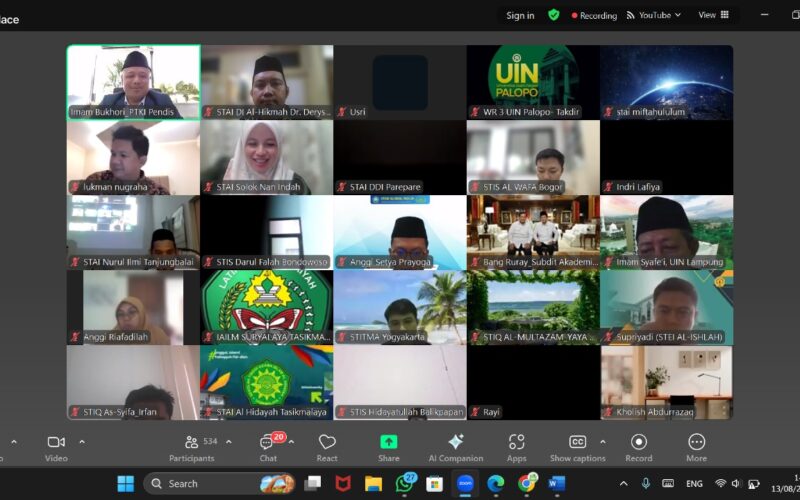800x500 pixels.
Task: Click the Record button
Action: pyautogui.click(x=639, y=448)
